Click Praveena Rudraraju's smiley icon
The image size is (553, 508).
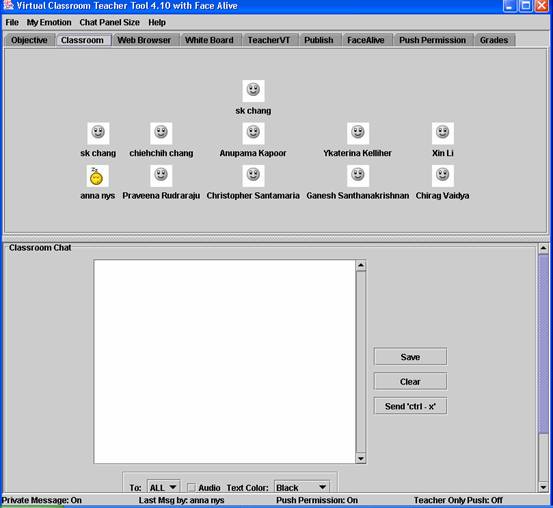pos(161,176)
